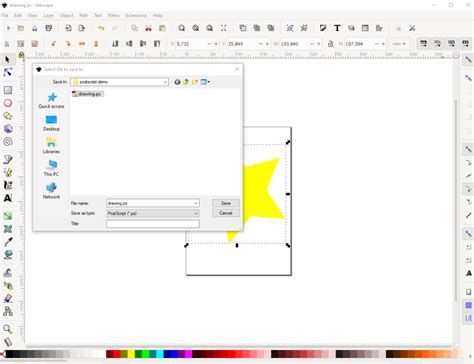
Task: Pick the 3D box tool
Action: [8, 129]
